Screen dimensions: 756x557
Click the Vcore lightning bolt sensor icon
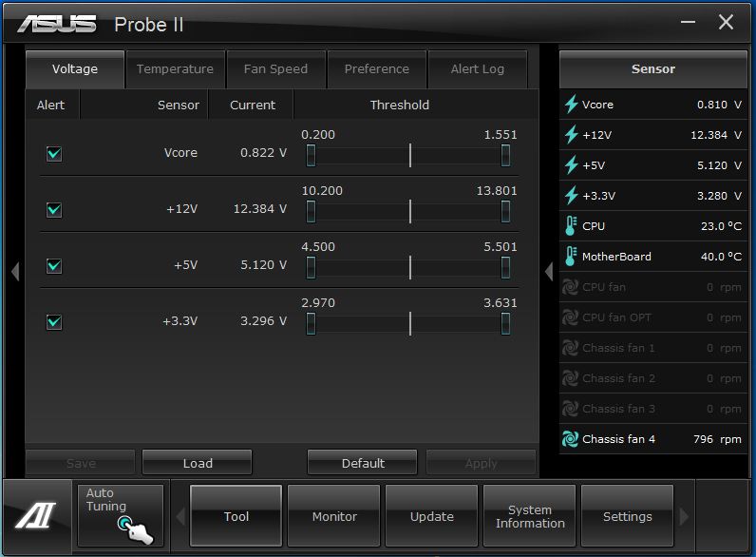point(572,105)
